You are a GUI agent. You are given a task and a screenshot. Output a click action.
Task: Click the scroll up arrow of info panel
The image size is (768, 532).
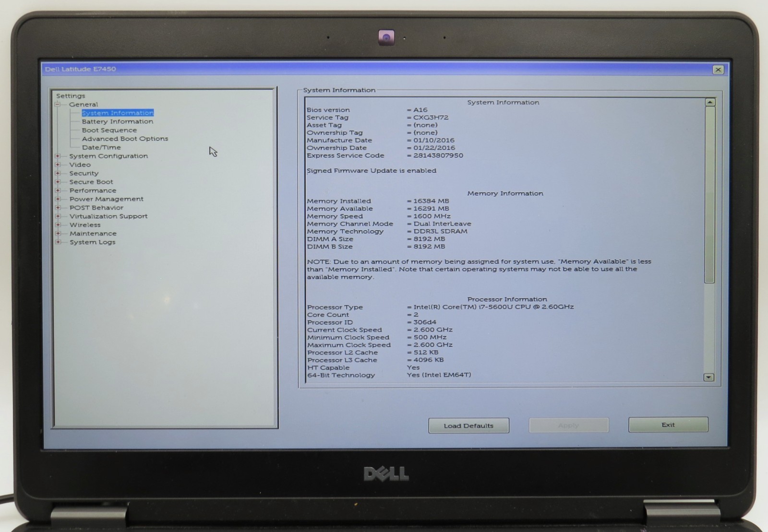tap(710, 102)
